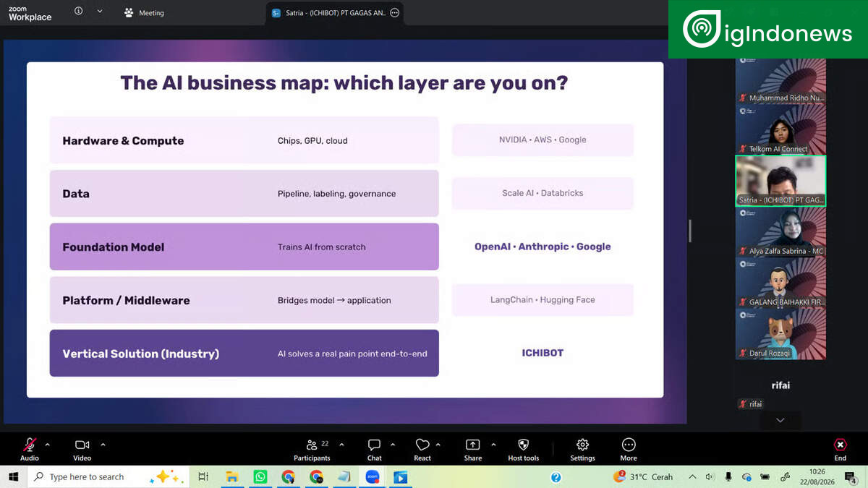Image resolution: width=868 pixels, height=488 pixels.
Task: Click 'Vertical Solution (Industry)' on slide
Action: pos(140,354)
